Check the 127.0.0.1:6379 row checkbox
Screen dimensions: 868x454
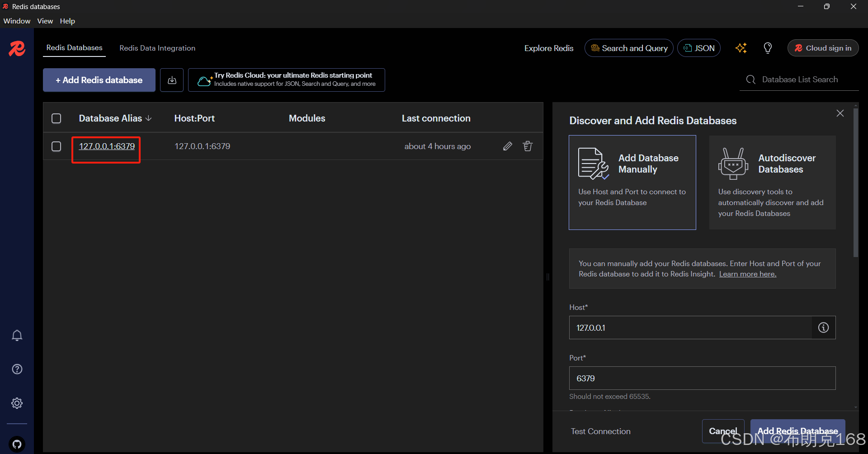coord(56,146)
